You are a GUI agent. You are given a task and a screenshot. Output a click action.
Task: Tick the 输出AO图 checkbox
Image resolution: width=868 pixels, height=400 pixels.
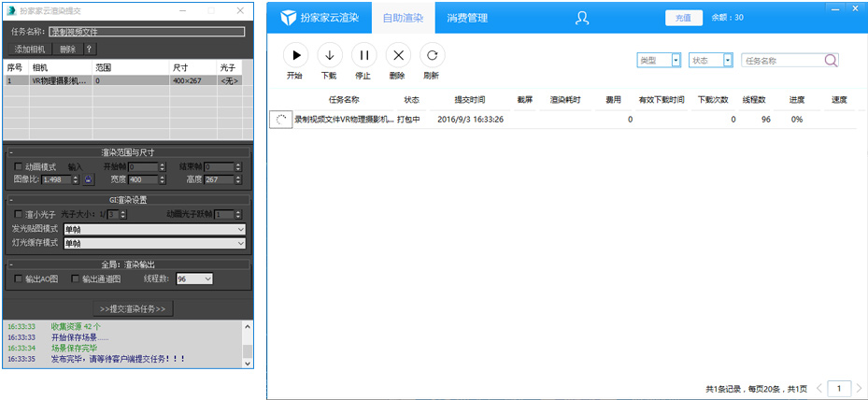[19, 279]
